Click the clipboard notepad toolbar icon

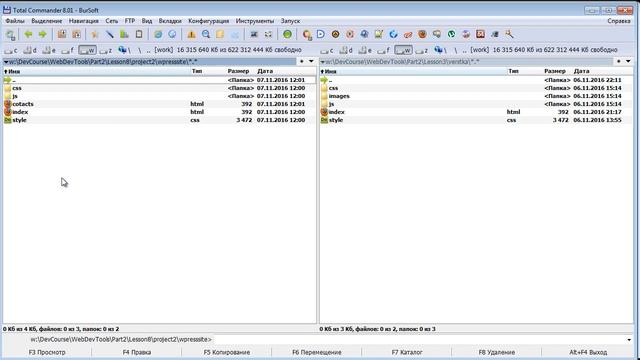(x=139, y=34)
